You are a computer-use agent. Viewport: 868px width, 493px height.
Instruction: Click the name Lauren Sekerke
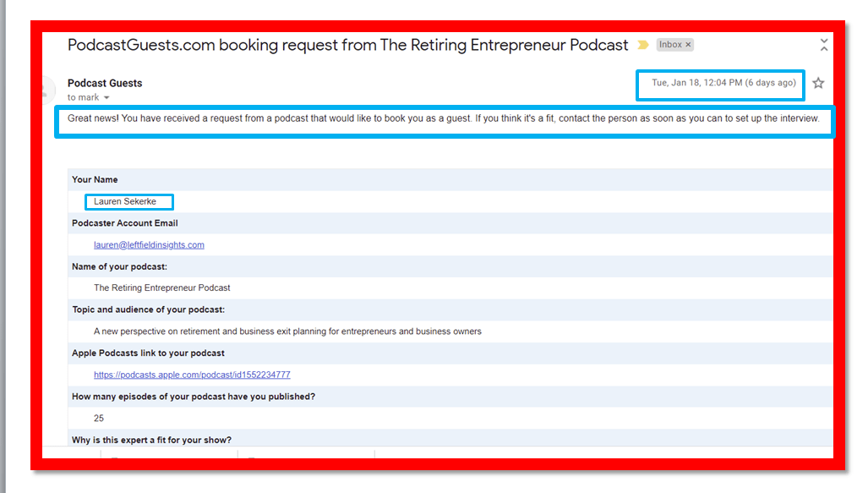(x=125, y=202)
